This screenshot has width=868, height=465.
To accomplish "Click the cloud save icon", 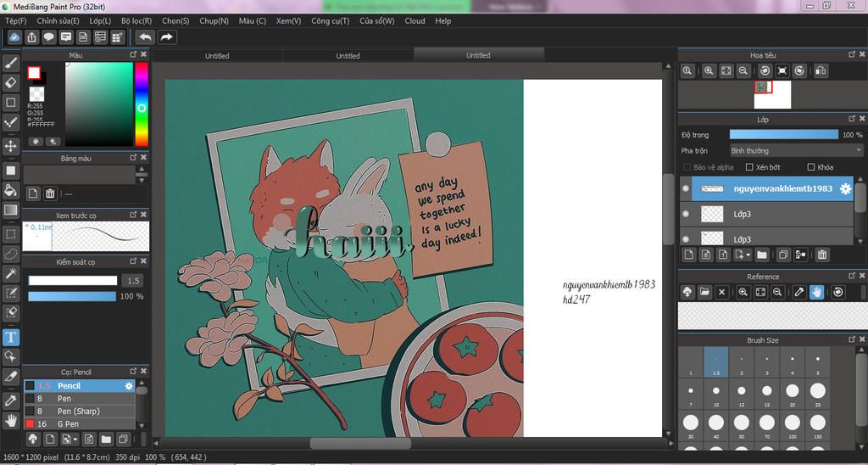I will (x=15, y=37).
